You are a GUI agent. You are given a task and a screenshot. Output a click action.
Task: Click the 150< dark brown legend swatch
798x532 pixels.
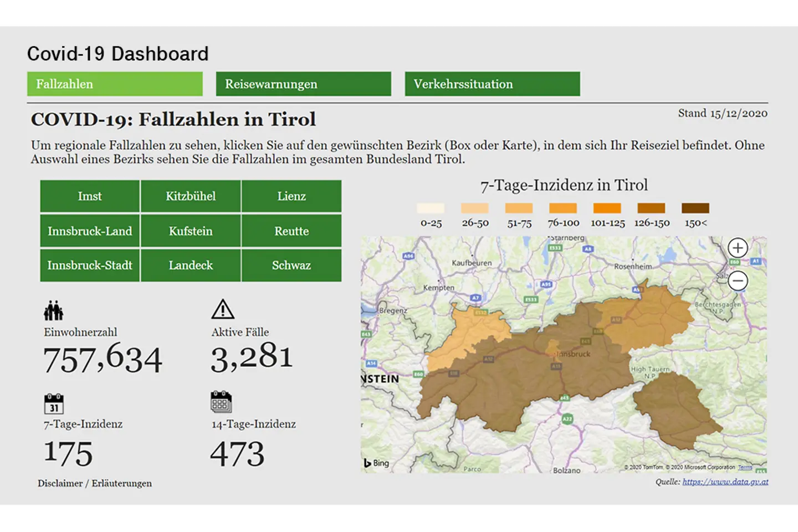pyautogui.click(x=695, y=208)
